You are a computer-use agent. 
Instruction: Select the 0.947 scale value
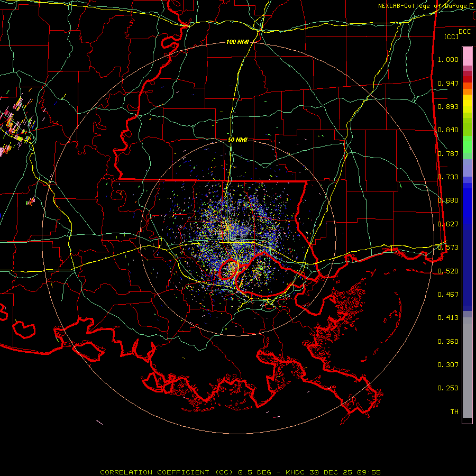pos(448,83)
